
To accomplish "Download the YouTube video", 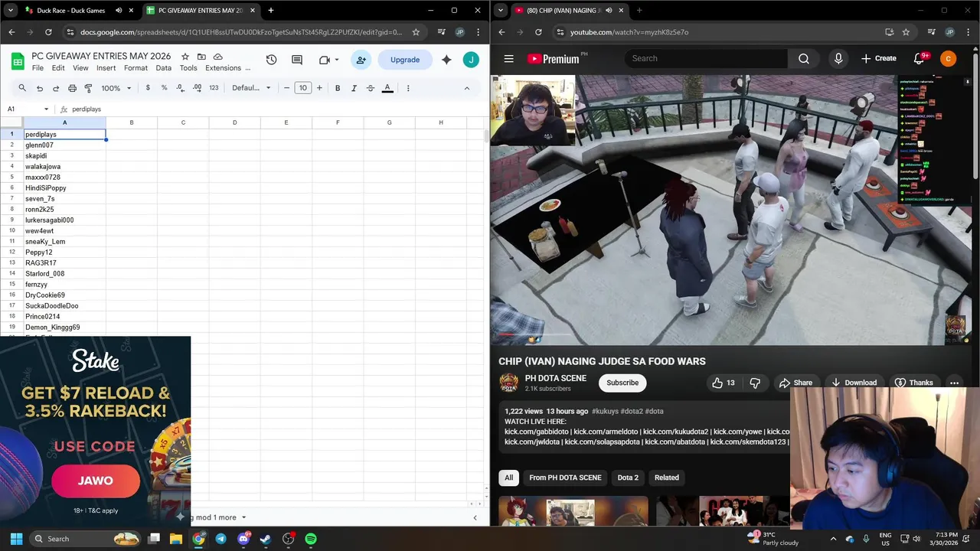I will click(x=854, y=383).
